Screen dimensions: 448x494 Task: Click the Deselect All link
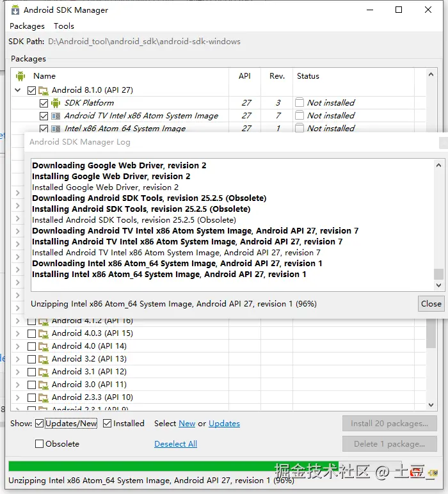[175, 444]
